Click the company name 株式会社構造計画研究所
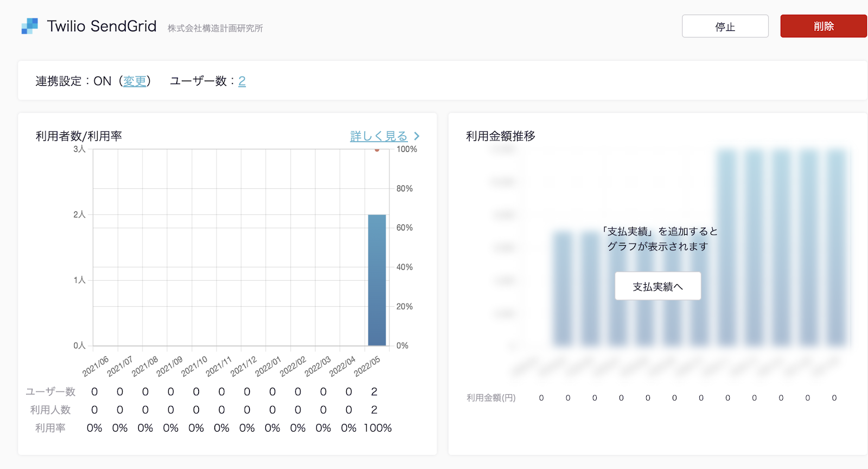The width and height of the screenshot is (868, 469). pyautogui.click(x=215, y=28)
